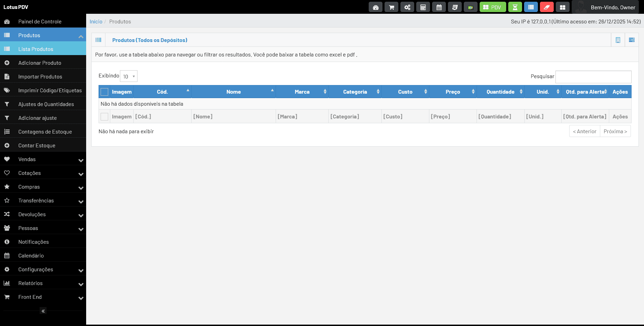
Task: Click the blue list icon in top bar
Action: (531, 7)
